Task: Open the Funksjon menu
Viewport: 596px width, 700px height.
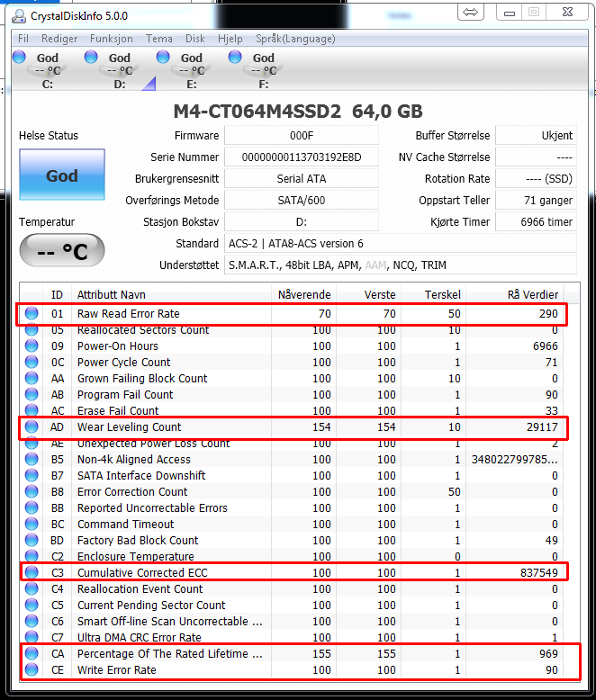Action: click(112, 39)
